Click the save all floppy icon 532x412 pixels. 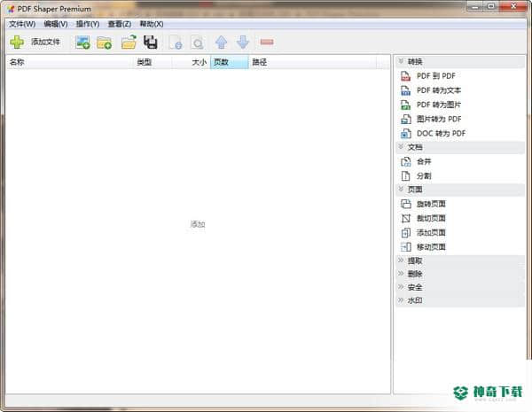(151, 42)
